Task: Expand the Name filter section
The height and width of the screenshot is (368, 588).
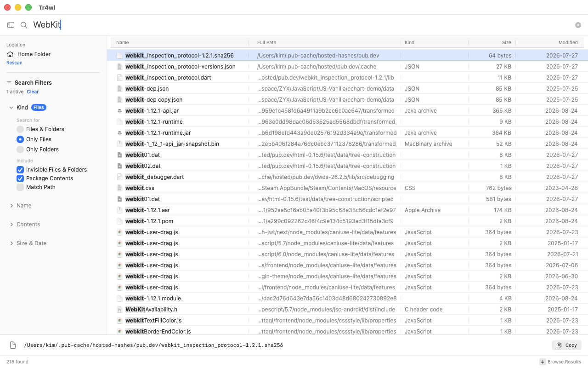Action: [11, 206]
